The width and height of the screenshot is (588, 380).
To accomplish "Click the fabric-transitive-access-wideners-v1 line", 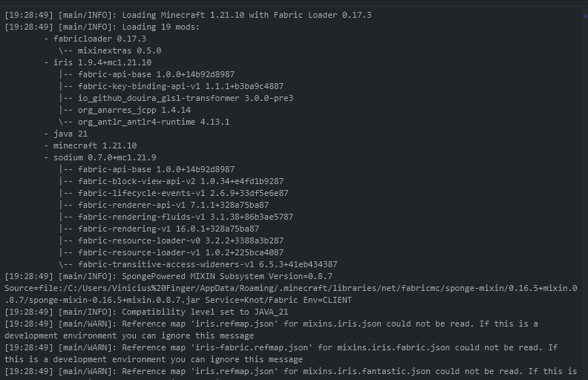I will (207, 264).
